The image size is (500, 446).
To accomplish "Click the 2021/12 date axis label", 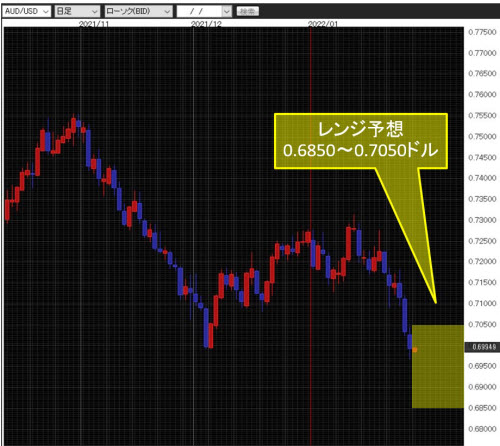I will [x=206, y=24].
